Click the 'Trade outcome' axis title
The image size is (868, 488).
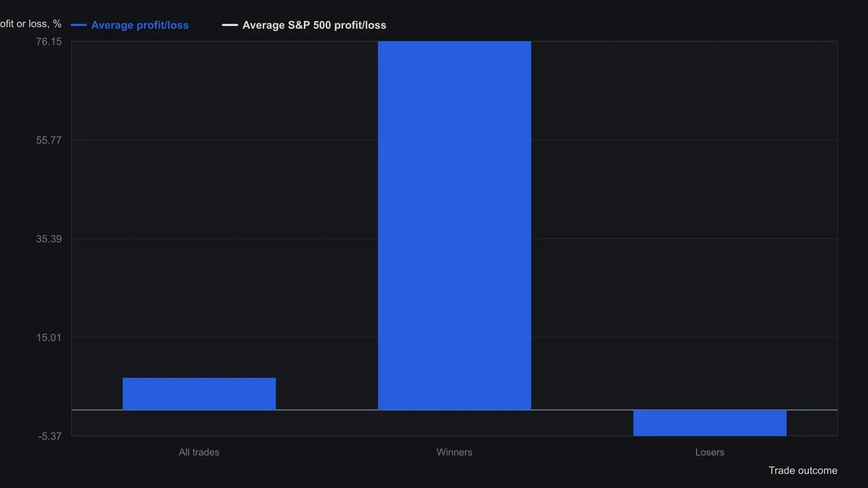(803, 471)
